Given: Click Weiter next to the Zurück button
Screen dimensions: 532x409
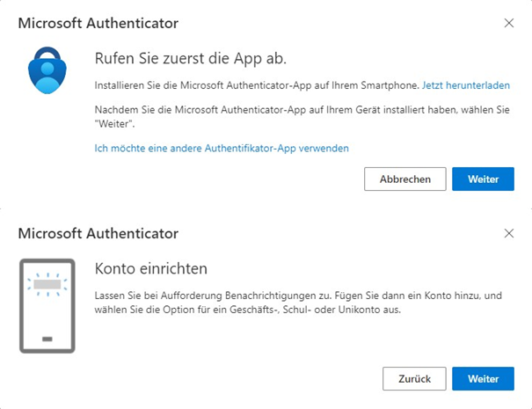Looking at the screenshot, I should [483, 379].
